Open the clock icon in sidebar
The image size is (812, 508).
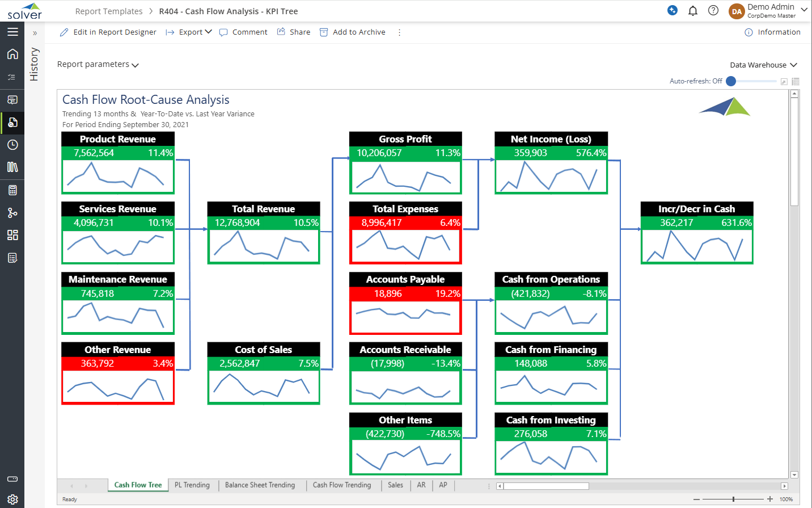click(12, 145)
